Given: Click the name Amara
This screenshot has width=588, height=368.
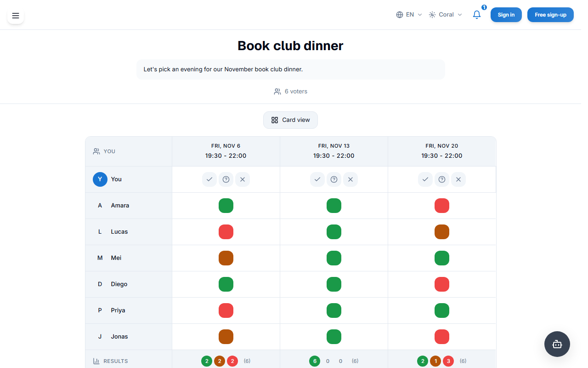Looking at the screenshot, I should 120,206.
